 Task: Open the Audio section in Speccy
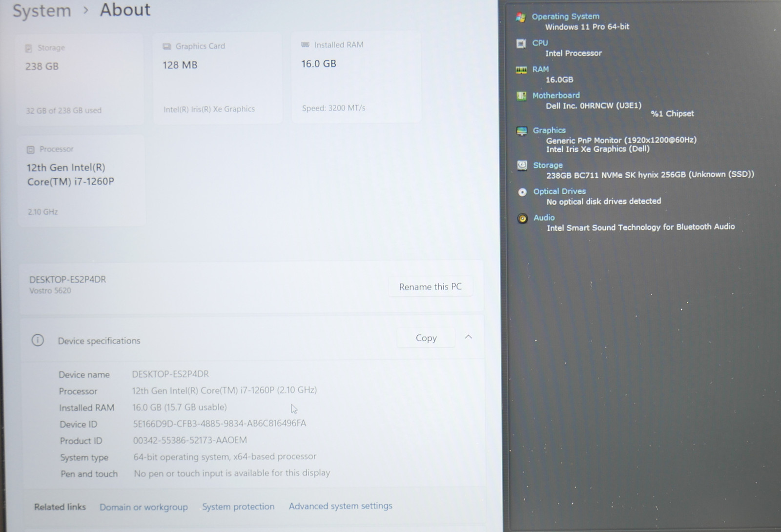(x=544, y=218)
